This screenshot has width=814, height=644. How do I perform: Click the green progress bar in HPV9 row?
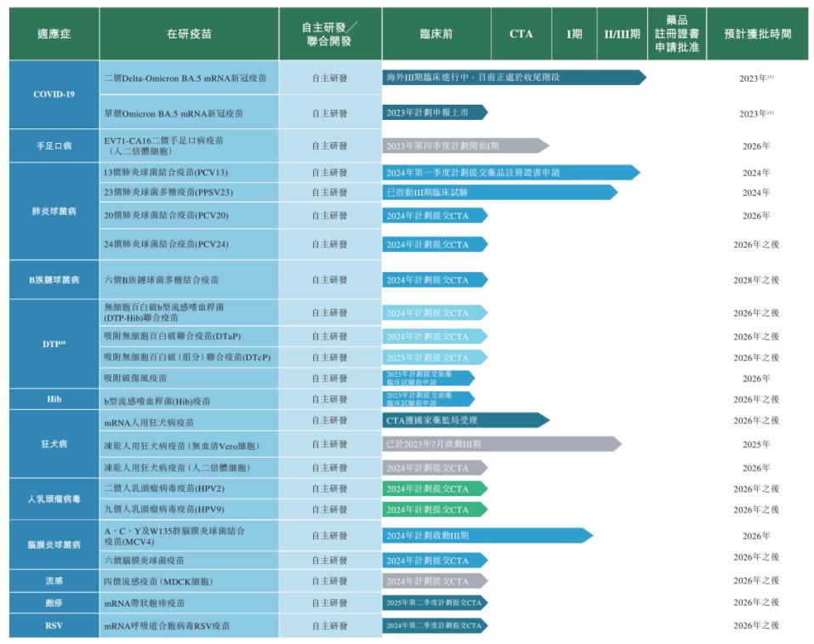pyautogui.click(x=432, y=510)
